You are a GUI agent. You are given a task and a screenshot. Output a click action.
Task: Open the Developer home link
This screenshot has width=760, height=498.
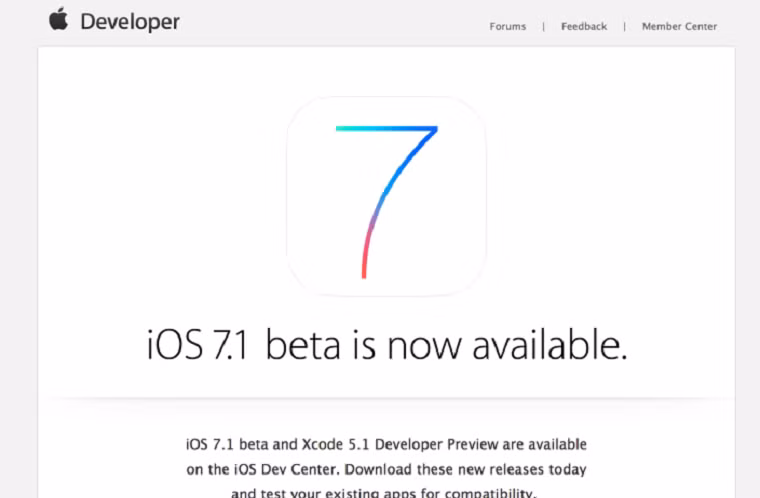130,22
